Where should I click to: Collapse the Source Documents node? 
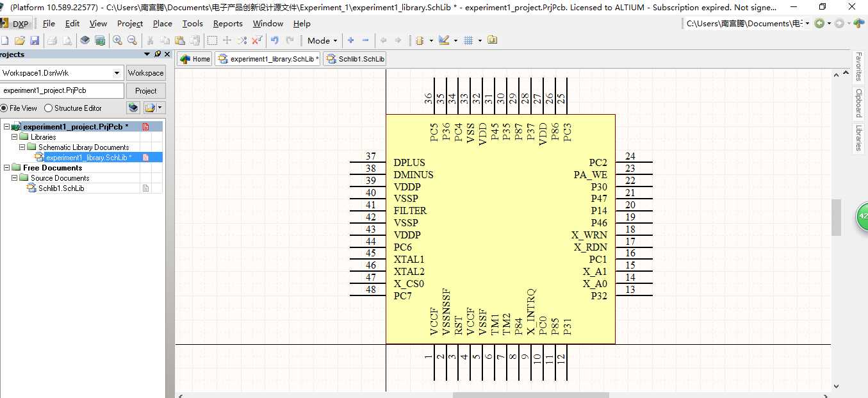click(15, 178)
